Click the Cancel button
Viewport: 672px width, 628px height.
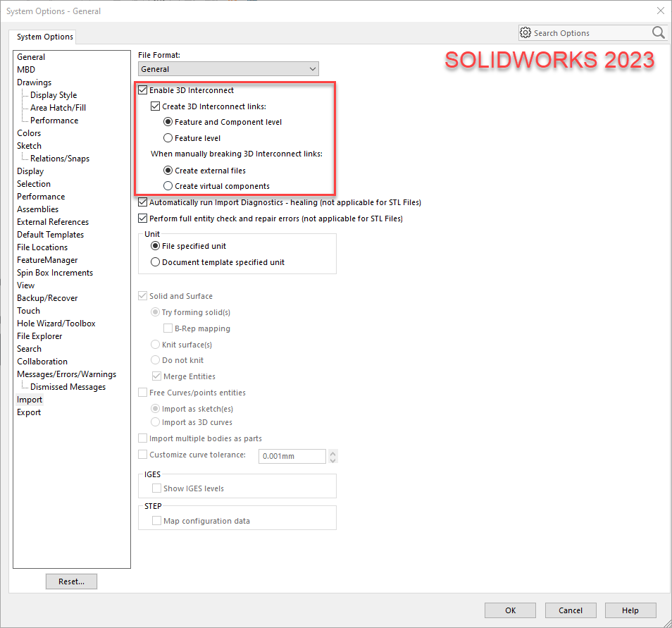[571, 610]
